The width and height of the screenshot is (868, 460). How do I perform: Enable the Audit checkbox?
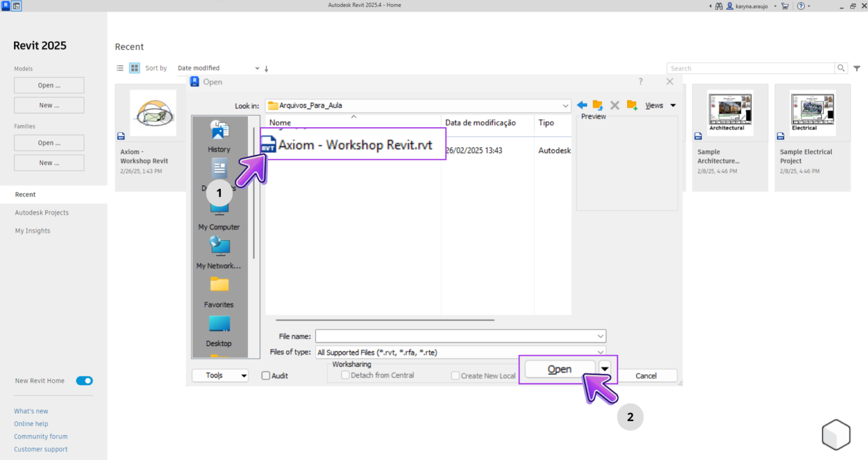[x=266, y=376]
